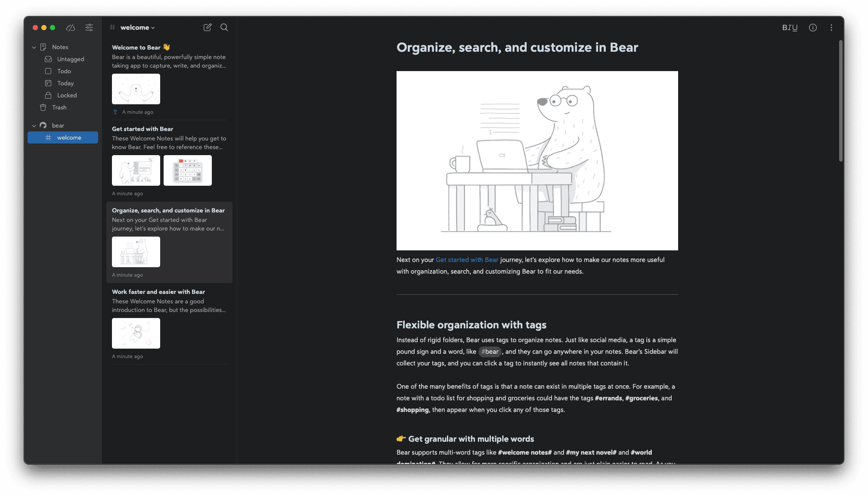The image size is (868, 496).
Task: Click the bear presentation thumbnail in Get started
Action: coord(136,171)
